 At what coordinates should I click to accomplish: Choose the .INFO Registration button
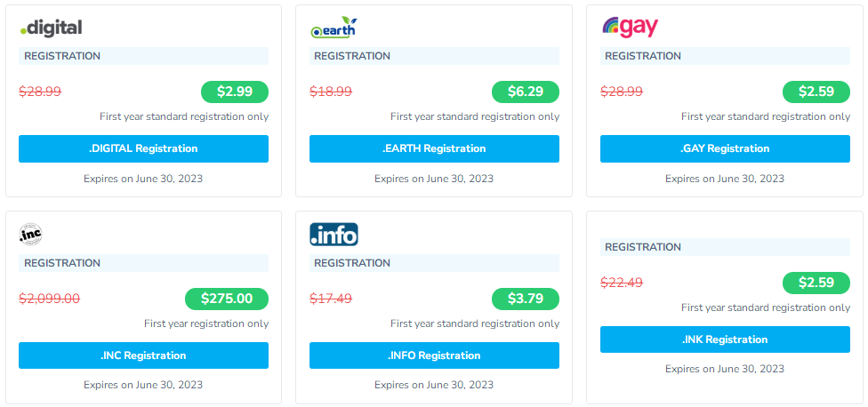434,355
